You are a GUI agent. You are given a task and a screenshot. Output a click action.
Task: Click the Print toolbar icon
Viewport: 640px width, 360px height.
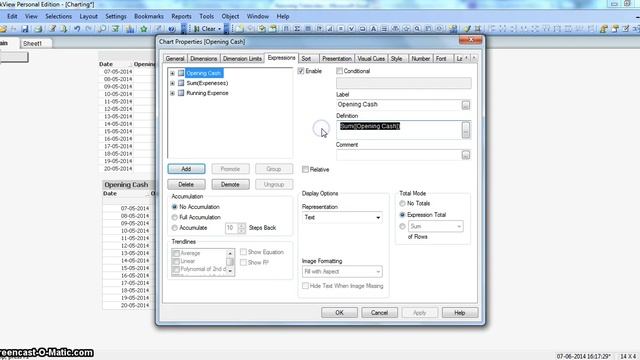(x=38, y=29)
